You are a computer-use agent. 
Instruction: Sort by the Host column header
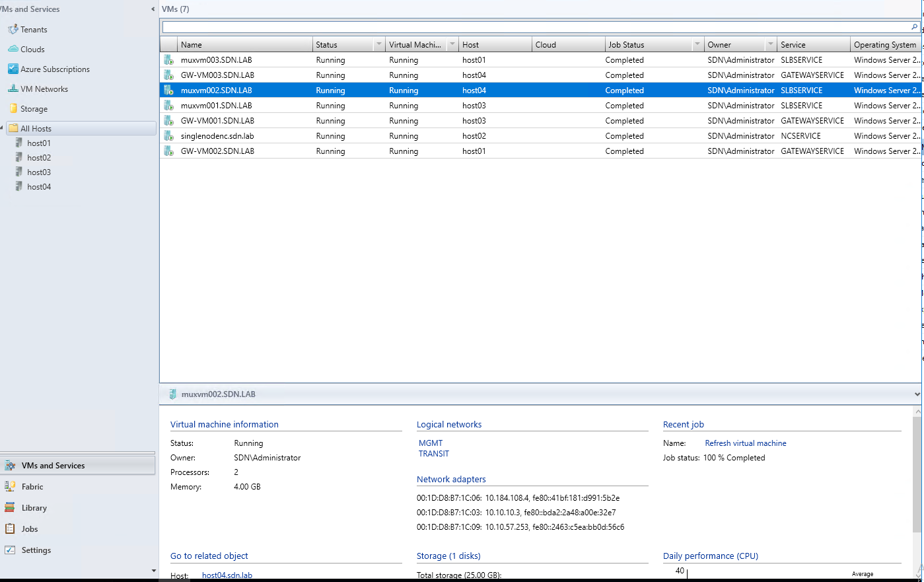pos(495,44)
